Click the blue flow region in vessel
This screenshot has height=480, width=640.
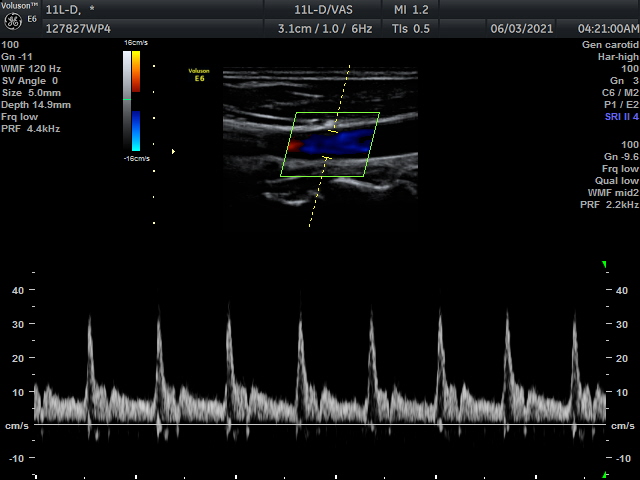coord(335,143)
